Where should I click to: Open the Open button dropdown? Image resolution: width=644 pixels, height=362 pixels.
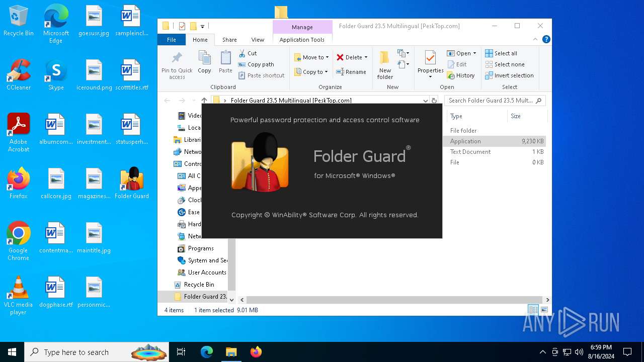474,53
